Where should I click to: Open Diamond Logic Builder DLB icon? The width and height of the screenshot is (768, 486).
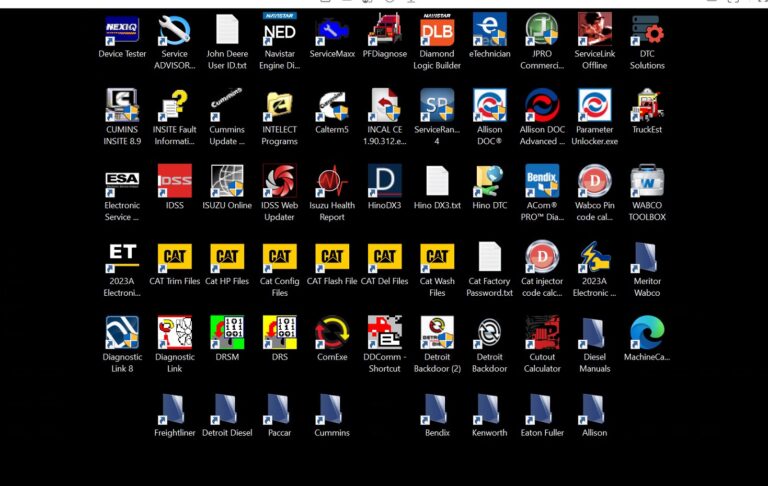[x=437, y=29]
